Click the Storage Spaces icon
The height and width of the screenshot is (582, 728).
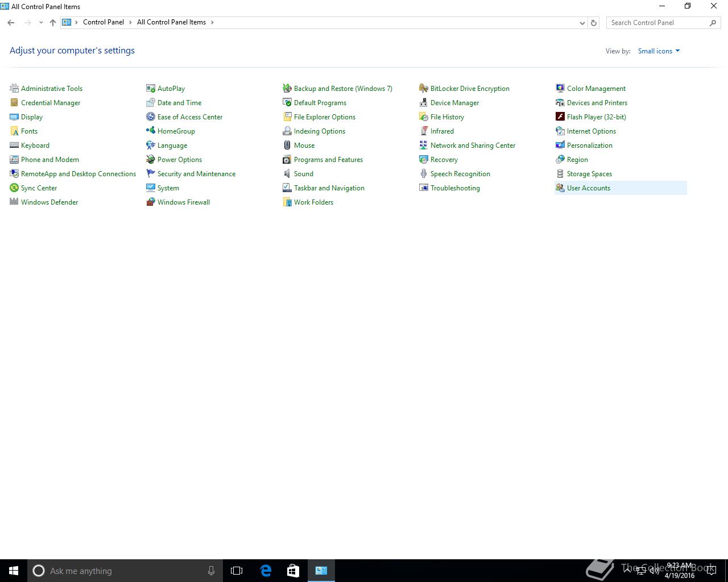pos(560,173)
